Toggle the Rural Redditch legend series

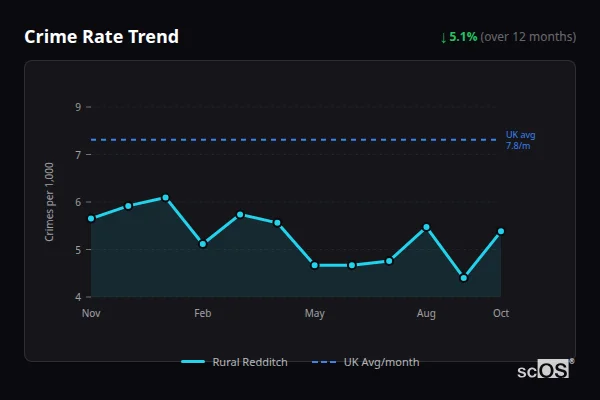tap(249, 362)
